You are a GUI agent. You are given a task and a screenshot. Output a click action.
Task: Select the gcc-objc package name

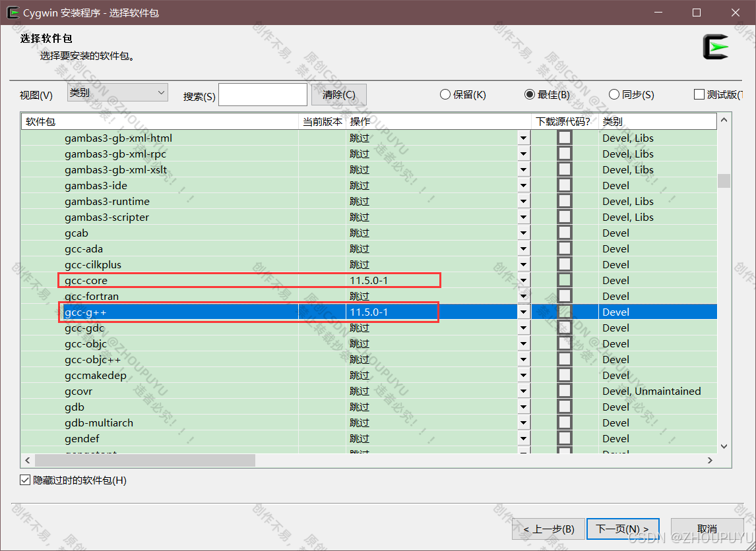(x=86, y=344)
